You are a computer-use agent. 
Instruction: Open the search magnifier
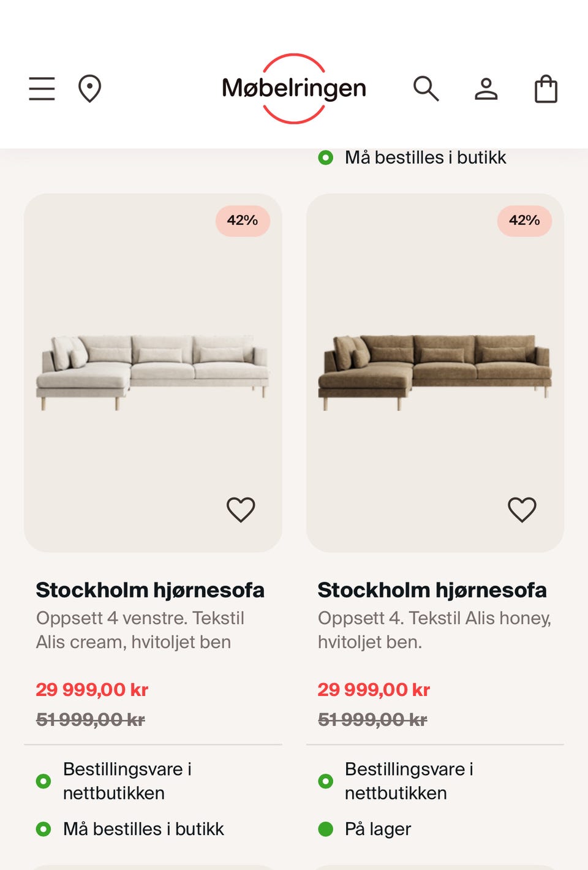click(x=426, y=89)
